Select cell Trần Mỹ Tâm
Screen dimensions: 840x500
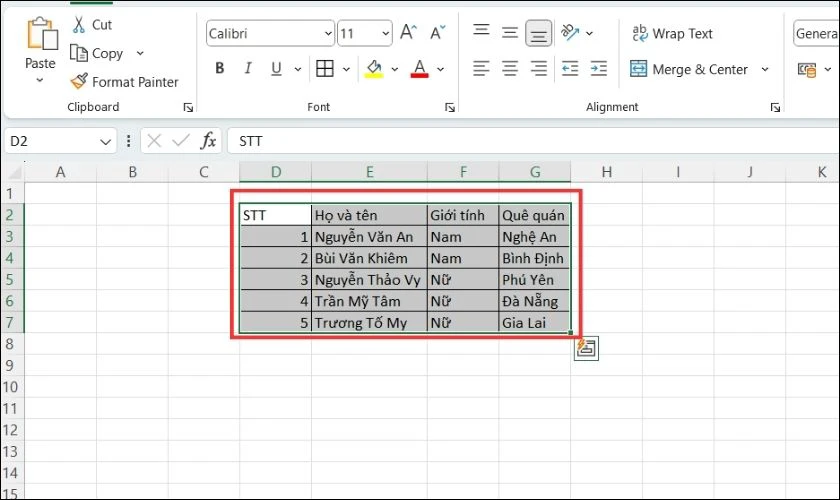point(369,301)
